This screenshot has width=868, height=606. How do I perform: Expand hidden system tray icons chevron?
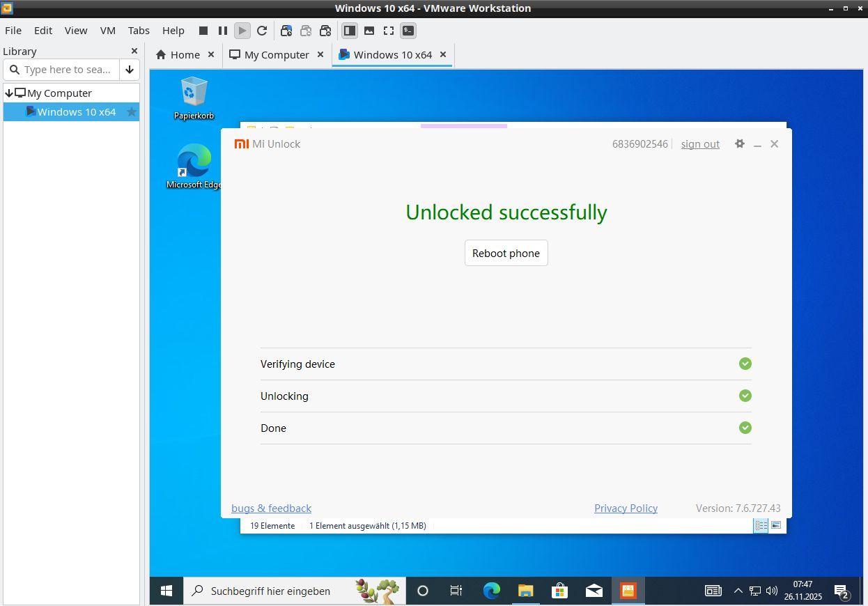(738, 591)
